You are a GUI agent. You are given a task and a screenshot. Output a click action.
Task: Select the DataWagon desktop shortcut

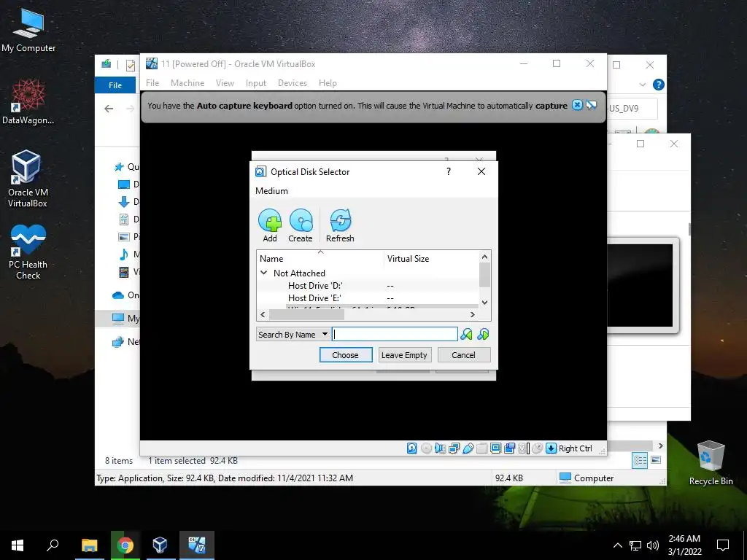[x=28, y=102]
